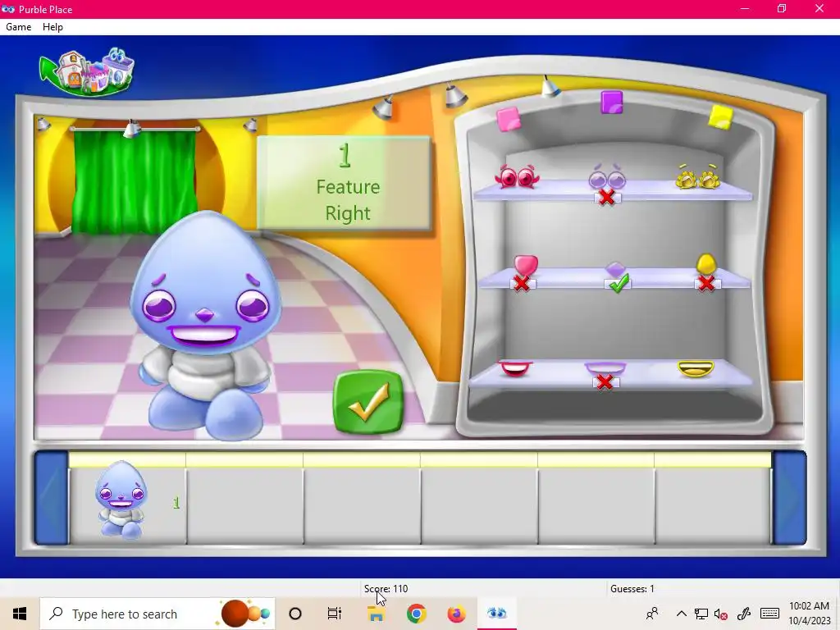This screenshot has width=840, height=630.
Task: Pick the yellow eyes on the top shelf
Action: coord(697,177)
